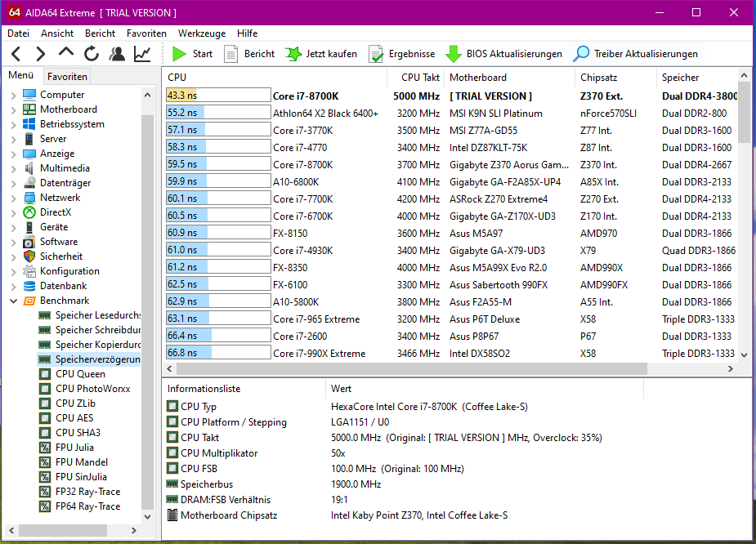The width and height of the screenshot is (756, 544).
Task: Sort by the CPU Takt column header
Action: 416,77
